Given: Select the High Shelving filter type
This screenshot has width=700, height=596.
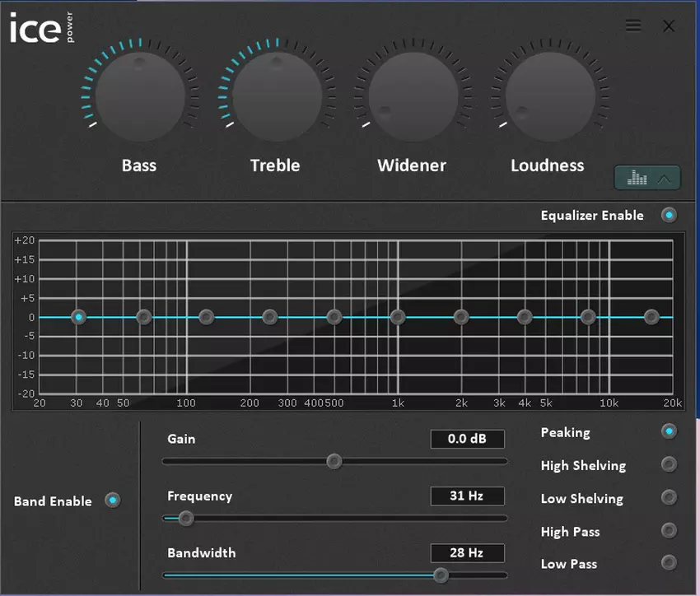Looking at the screenshot, I should pos(669,465).
